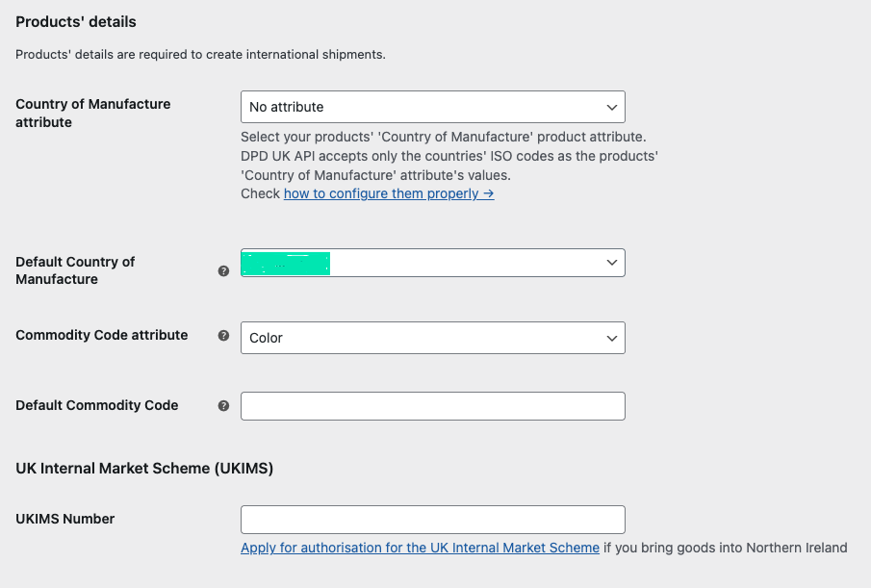
Task: Click inside the Default Commodity Code field
Action: [432, 406]
